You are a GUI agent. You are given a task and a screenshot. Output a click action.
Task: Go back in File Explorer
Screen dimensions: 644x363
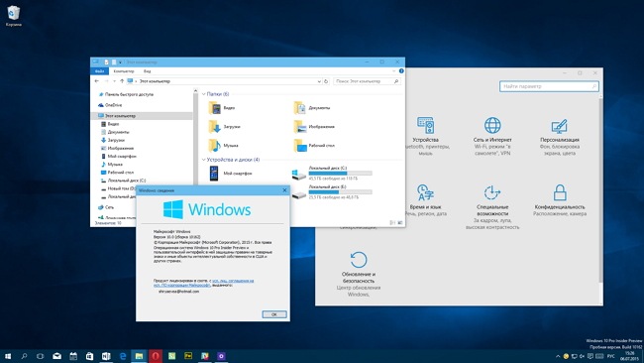96,81
